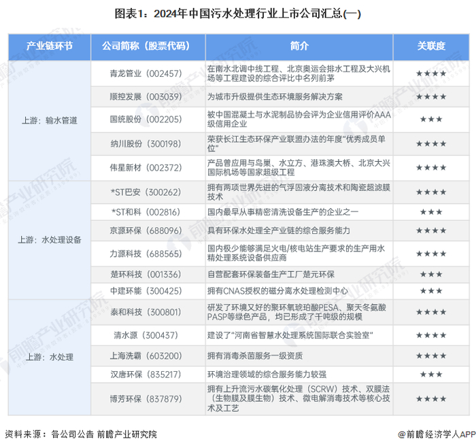Screen dimensions: 476x448
Task: Click the description starting '产品曾应用与鸟巢'
Action: 299,167
